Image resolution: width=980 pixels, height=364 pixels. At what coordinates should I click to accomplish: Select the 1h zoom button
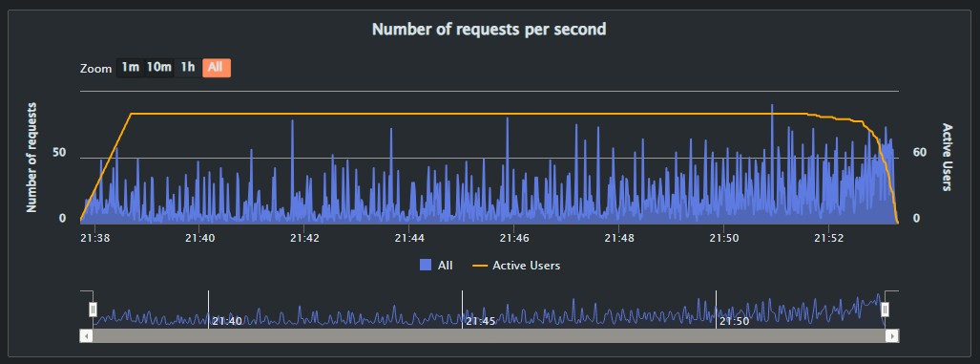187,68
